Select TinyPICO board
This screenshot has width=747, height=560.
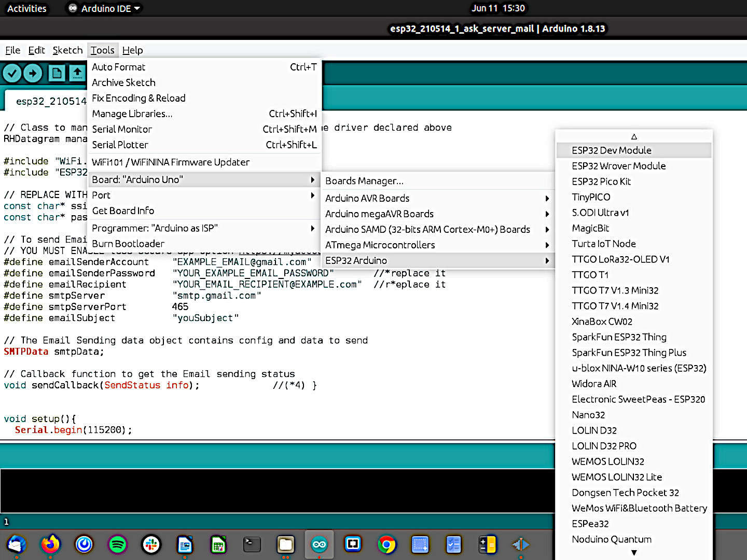[634, 197]
